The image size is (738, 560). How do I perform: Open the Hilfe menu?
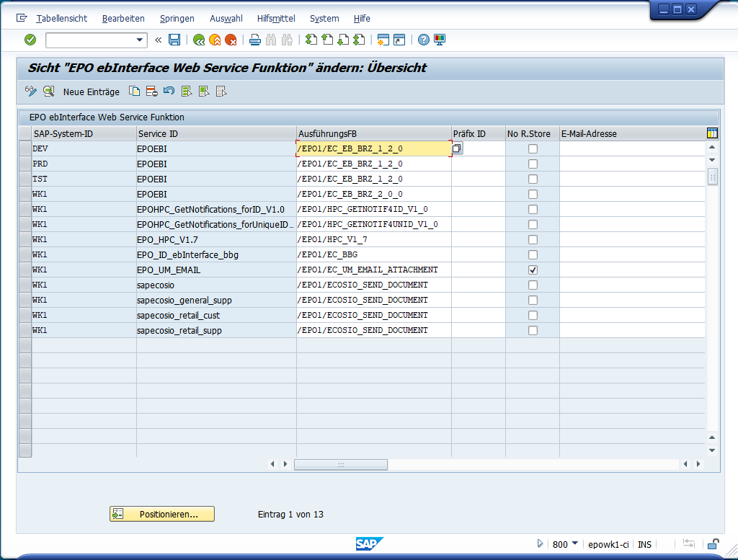(362, 18)
